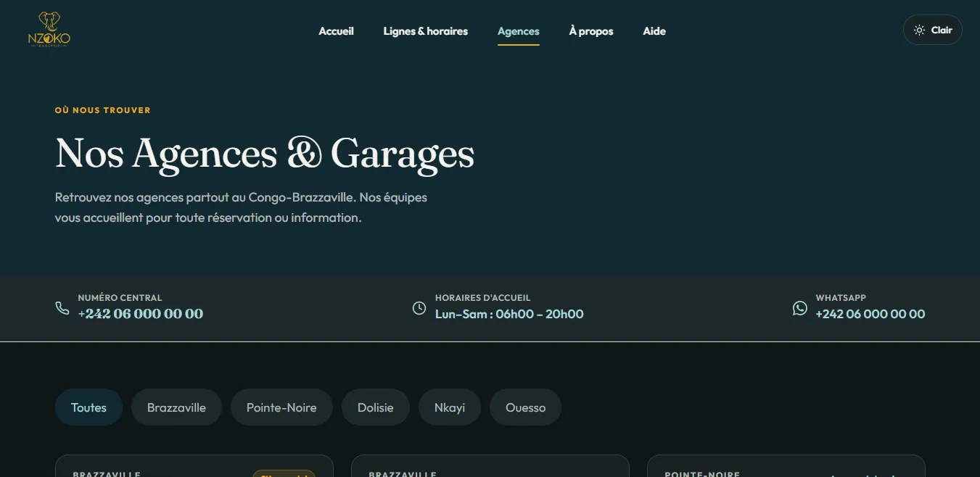Filter agencies by Pointe-Noire
The height and width of the screenshot is (477, 980).
click(x=281, y=407)
